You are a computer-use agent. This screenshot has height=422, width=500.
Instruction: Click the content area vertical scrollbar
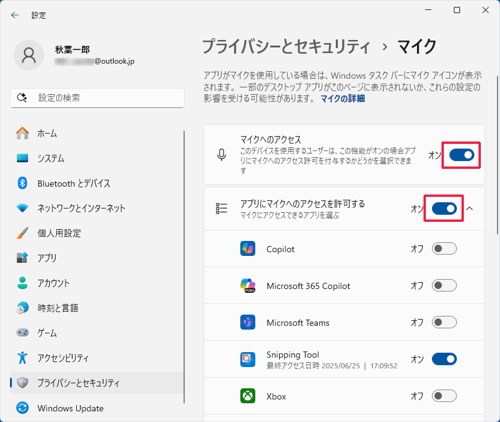point(498,155)
